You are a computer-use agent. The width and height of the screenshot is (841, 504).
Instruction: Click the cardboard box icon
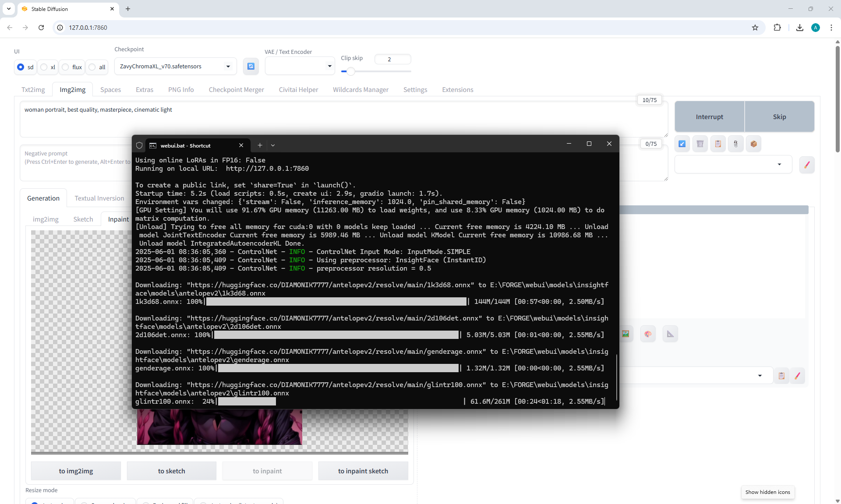753,144
